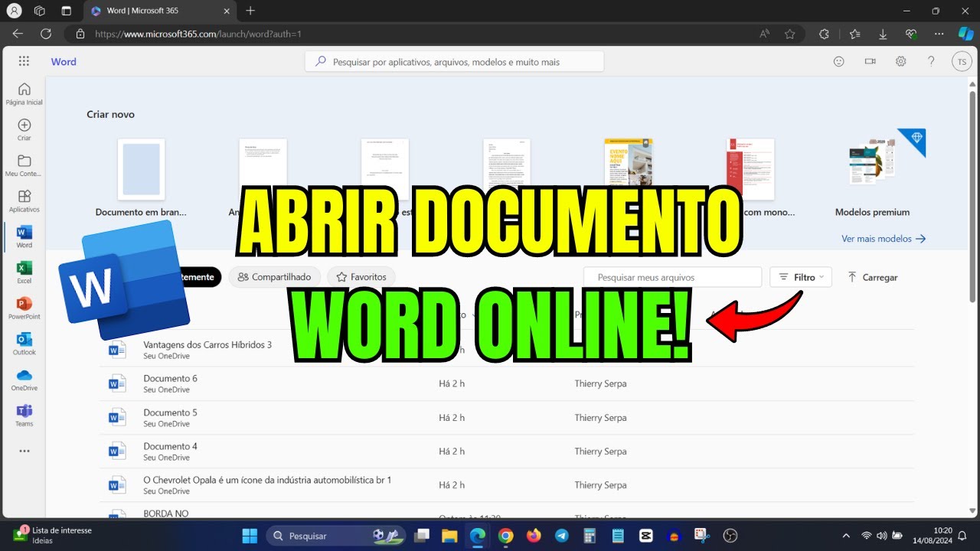Add this page to browser favorites star
This screenshot has height=551, width=980.
(x=789, y=34)
